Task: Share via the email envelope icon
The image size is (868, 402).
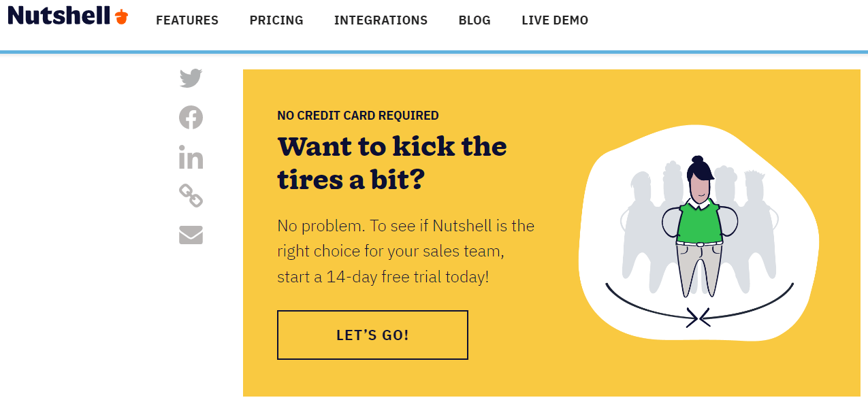Action: click(191, 235)
